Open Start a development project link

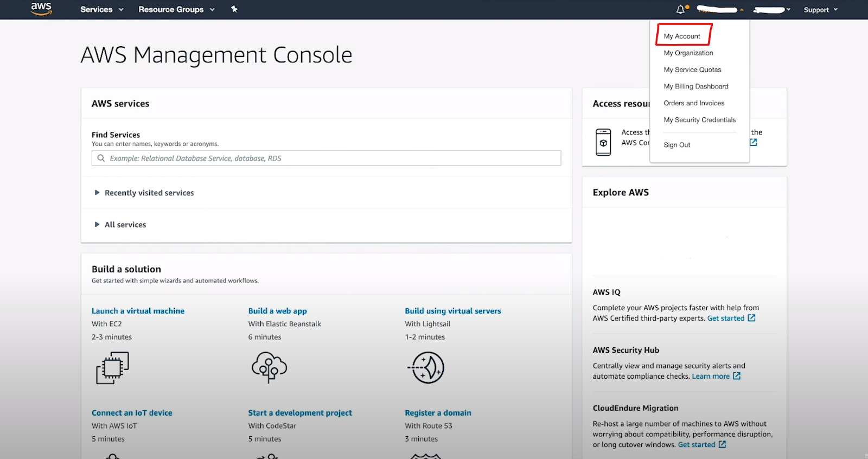pyautogui.click(x=300, y=413)
